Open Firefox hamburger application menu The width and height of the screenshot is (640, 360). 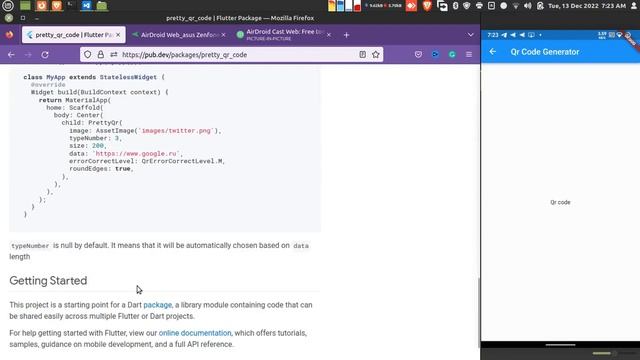click(469, 54)
